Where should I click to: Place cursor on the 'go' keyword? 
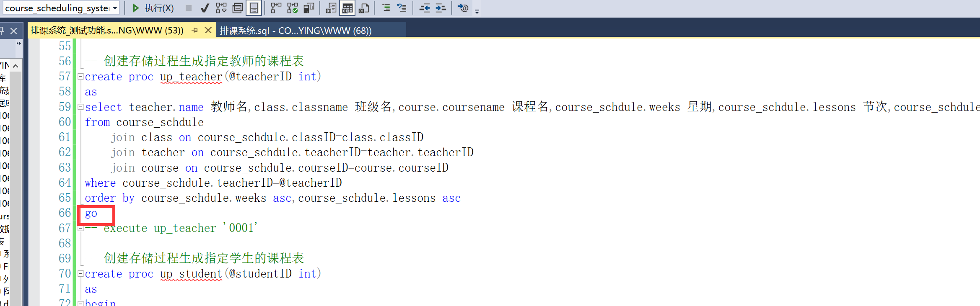click(91, 213)
